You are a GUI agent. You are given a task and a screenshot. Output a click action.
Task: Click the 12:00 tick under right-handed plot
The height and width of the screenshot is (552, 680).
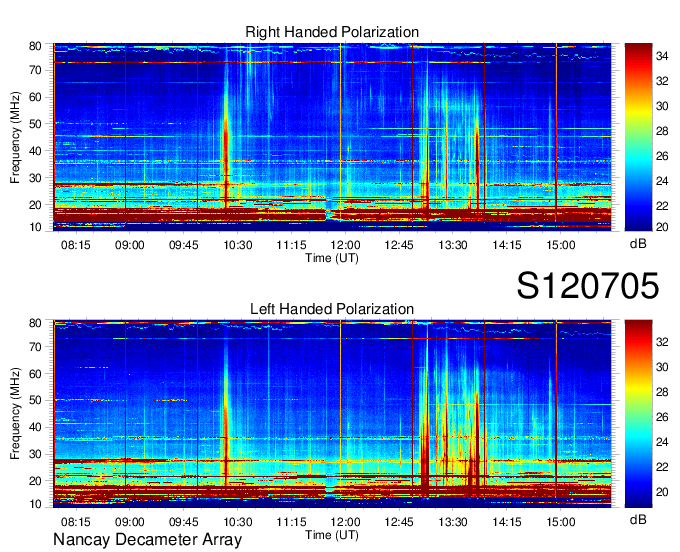[345, 245]
